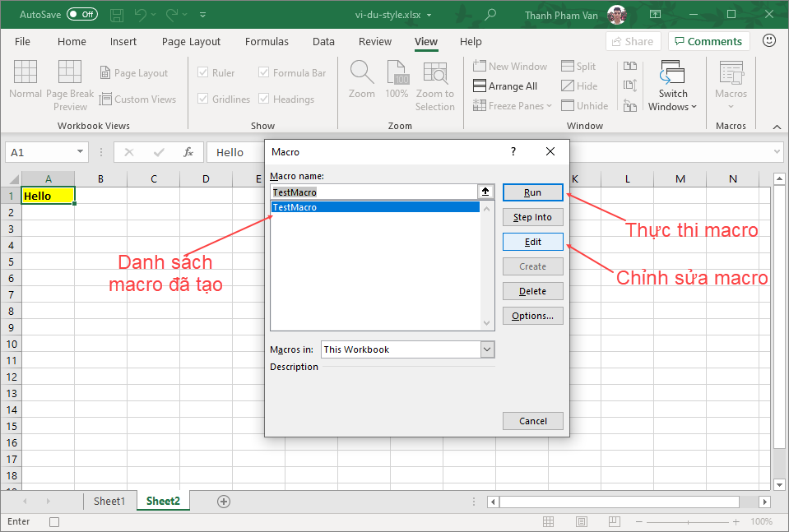Insert function with fx icon
The image size is (789, 532).
click(188, 152)
